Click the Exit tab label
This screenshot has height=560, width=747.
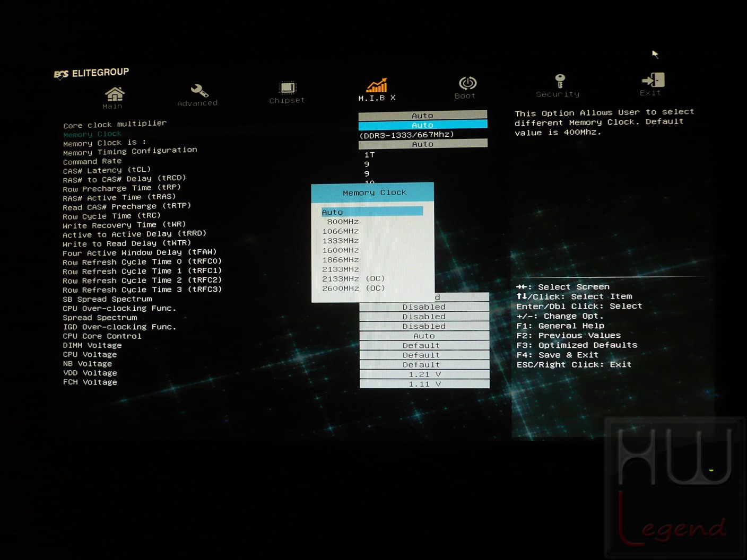650,93
